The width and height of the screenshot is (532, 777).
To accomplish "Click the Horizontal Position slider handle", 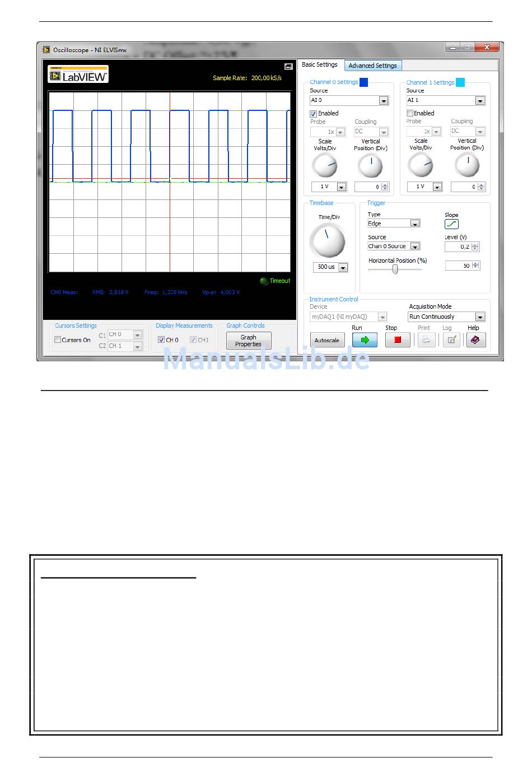I will pos(395,269).
